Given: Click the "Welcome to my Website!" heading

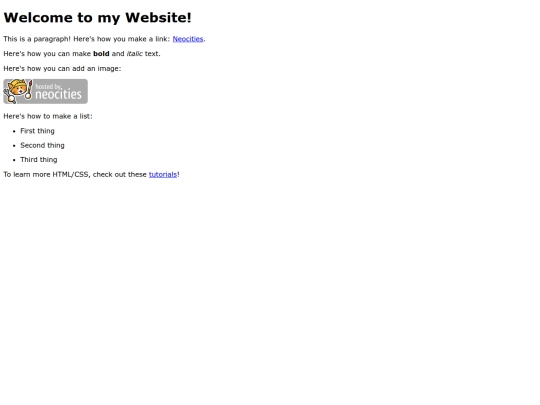Looking at the screenshot, I should [x=97, y=18].
